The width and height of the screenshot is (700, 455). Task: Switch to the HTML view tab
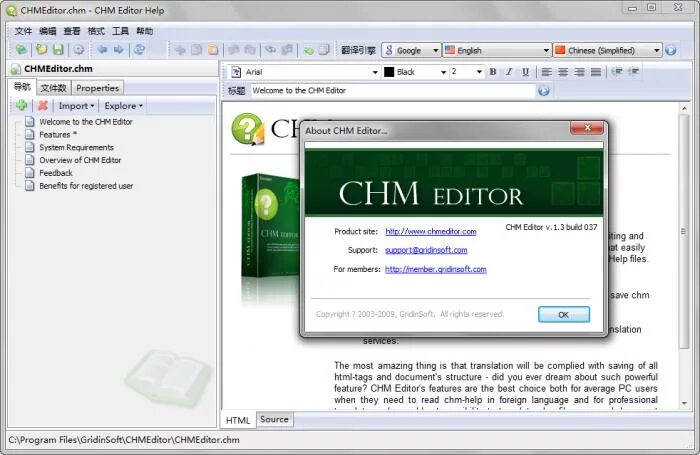[x=238, y=420]
